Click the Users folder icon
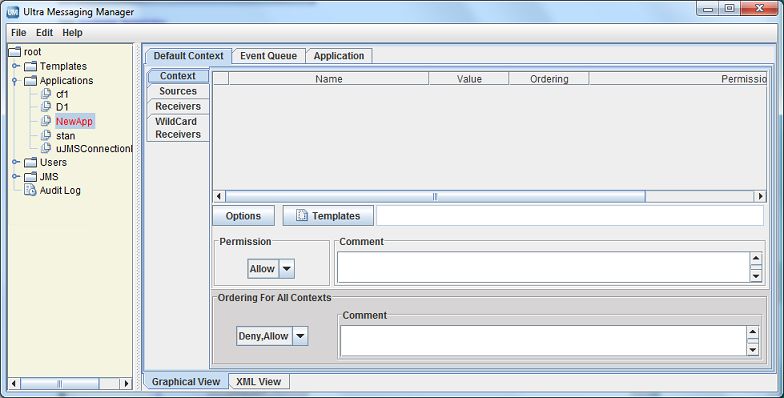Image resolution: width=784 pixels, height=398 pixels. [31, 162]
